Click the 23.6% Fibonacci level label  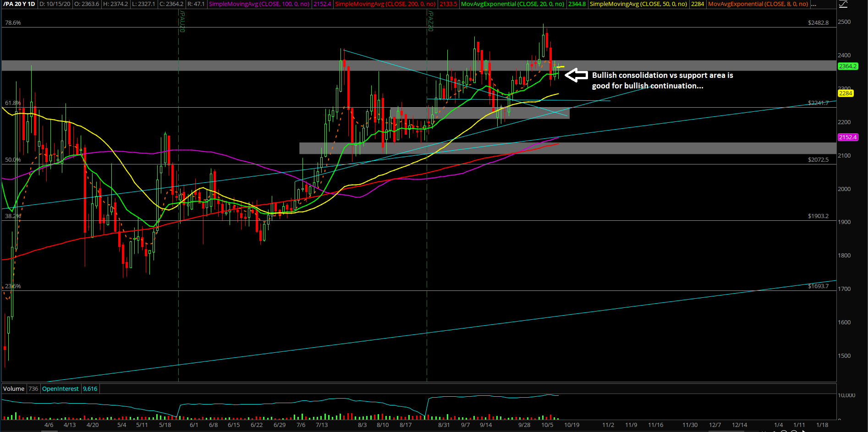(13, 286)
